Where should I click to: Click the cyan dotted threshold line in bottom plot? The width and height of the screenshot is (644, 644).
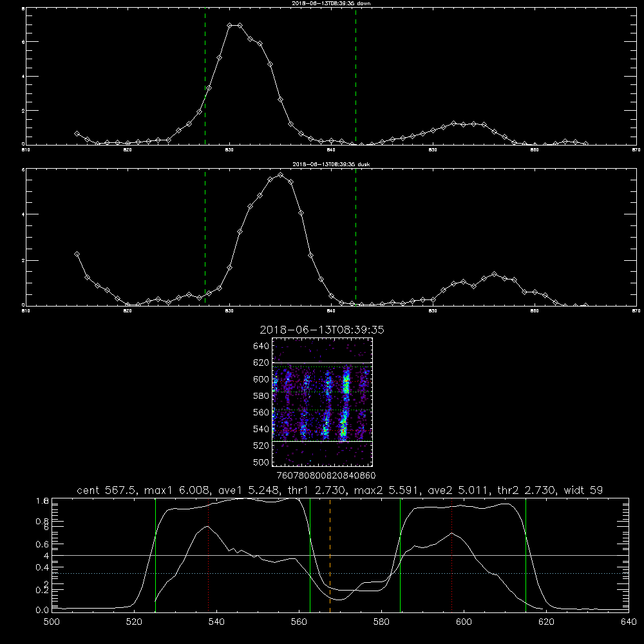[340, 573]
